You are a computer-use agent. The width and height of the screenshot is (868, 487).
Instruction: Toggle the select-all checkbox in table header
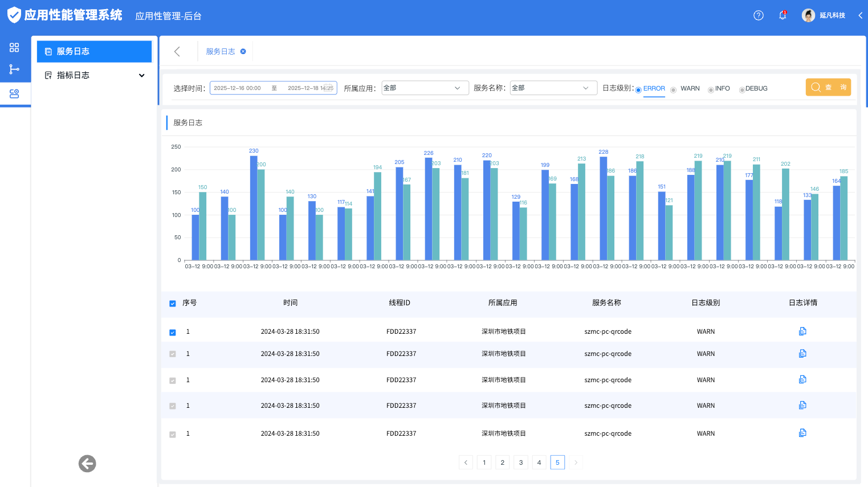coord(173,304)
